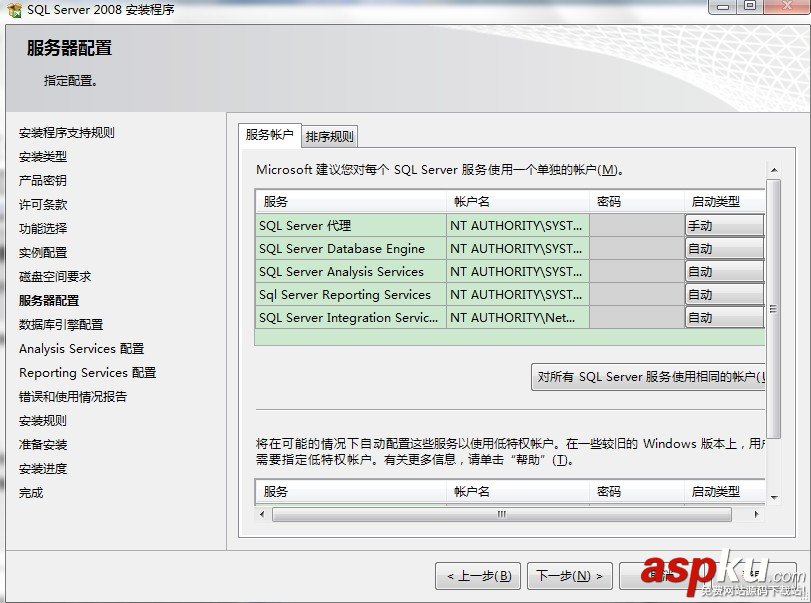Click 实例配置 step in sidebar

pos(43,253)
